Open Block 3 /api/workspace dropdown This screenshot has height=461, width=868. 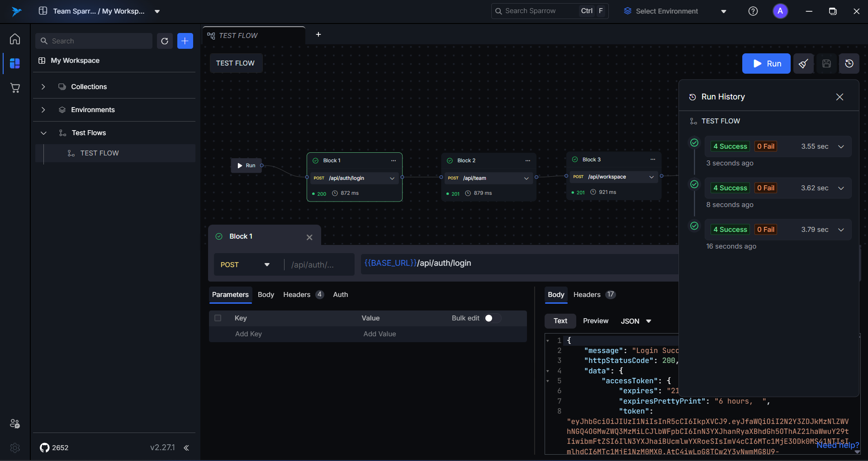(x=652, y=177)
